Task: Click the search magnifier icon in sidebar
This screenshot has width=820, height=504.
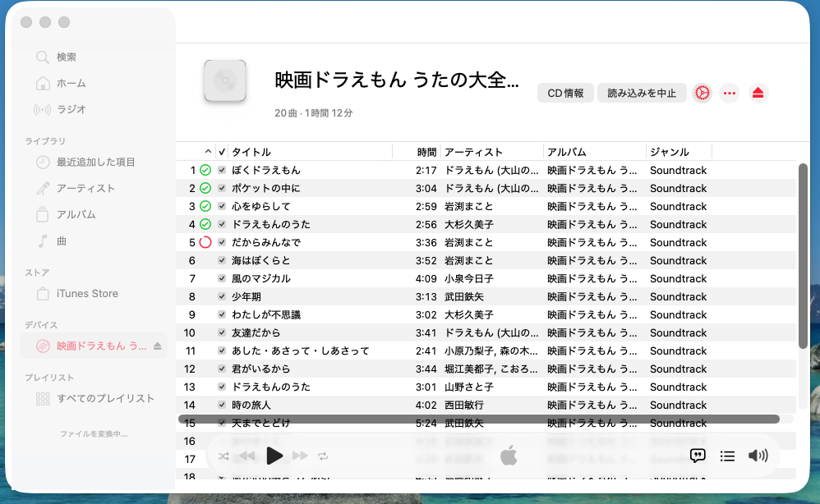Action: pyautogui.click(x=43, y=57)
